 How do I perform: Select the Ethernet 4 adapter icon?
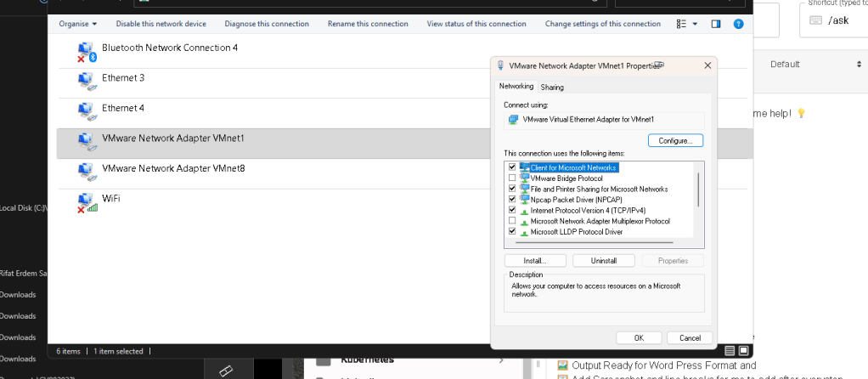pyautogui.click(x=87, y=112)
